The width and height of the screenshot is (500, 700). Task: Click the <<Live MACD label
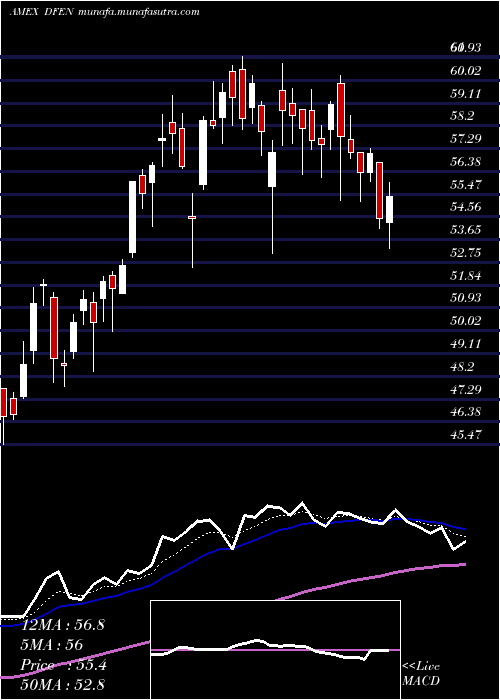[x=421, y=673]
